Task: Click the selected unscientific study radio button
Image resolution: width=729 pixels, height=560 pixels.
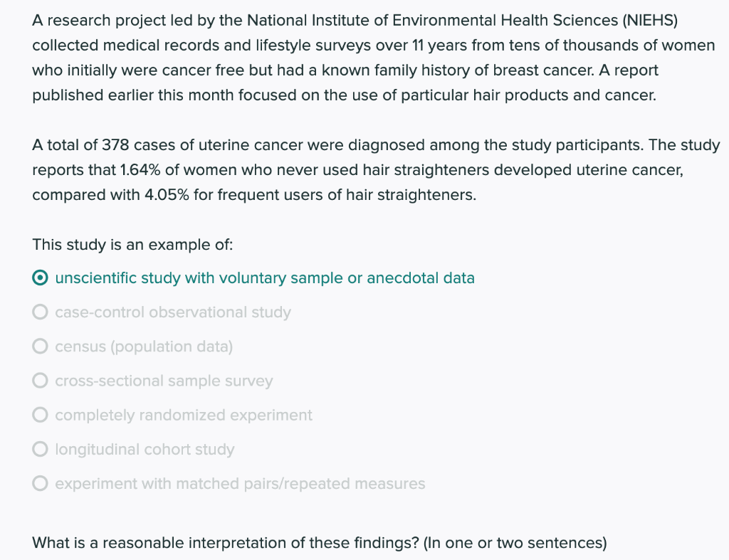Action: tap(41, 278)
